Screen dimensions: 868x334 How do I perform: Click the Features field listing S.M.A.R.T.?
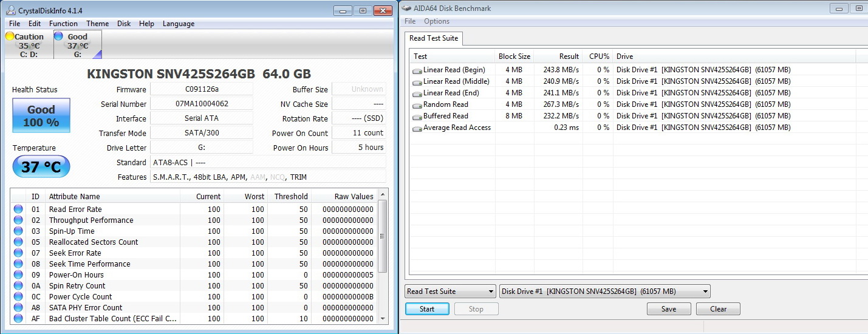268,177
